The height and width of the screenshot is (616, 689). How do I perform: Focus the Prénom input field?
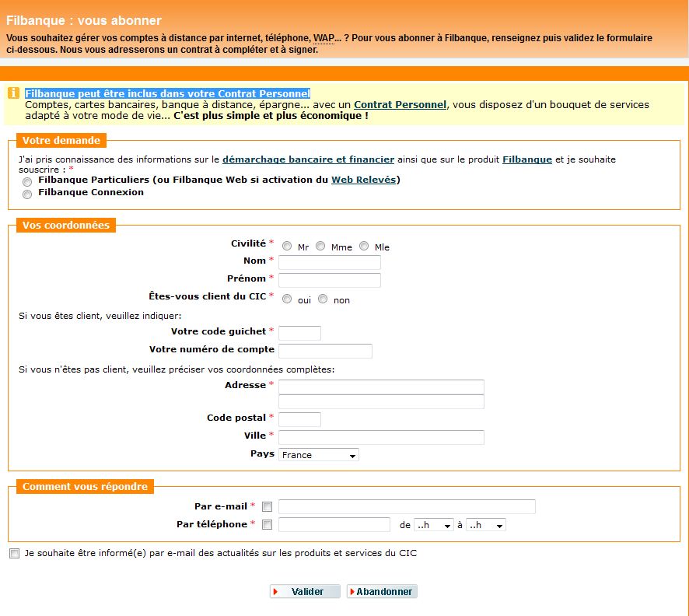click(x=330, y=280)
